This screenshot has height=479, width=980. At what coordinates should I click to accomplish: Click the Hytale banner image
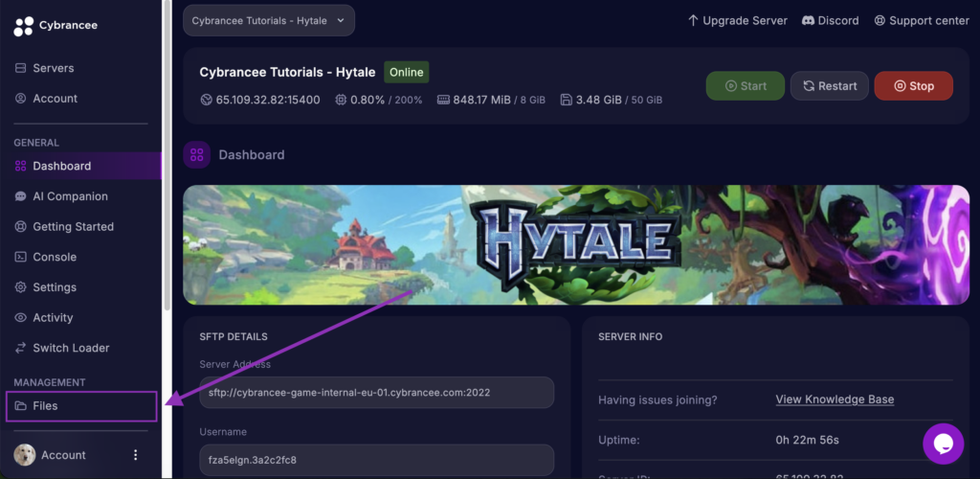tap(575, 244)
